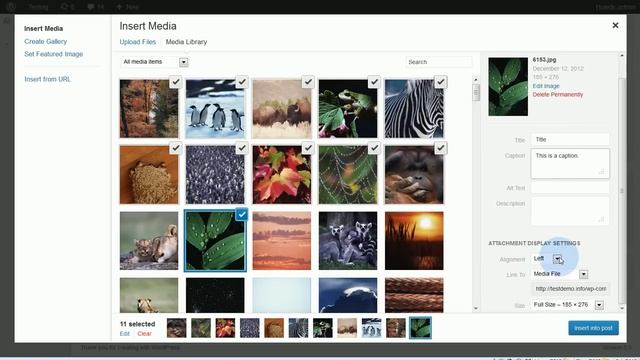The image size is (640, 360).
Task: Click Delete Permanently link
Action: [558, 94]
